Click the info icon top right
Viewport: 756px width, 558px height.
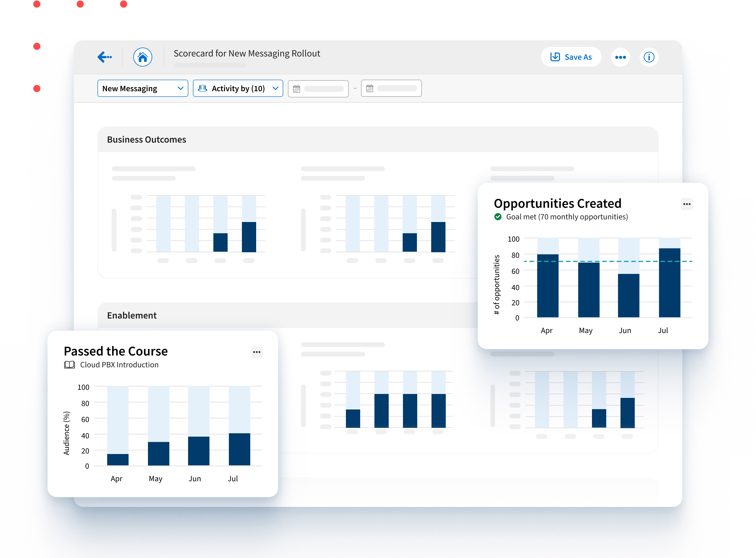point(650,57)
